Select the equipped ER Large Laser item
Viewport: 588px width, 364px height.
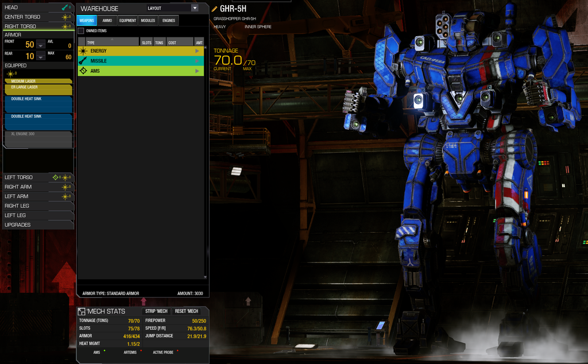click(x=38, y=90)
